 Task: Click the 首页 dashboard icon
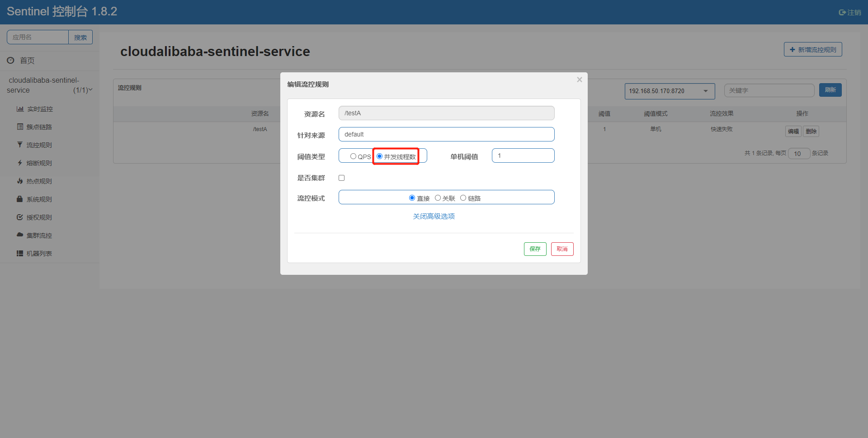[10, 60]
